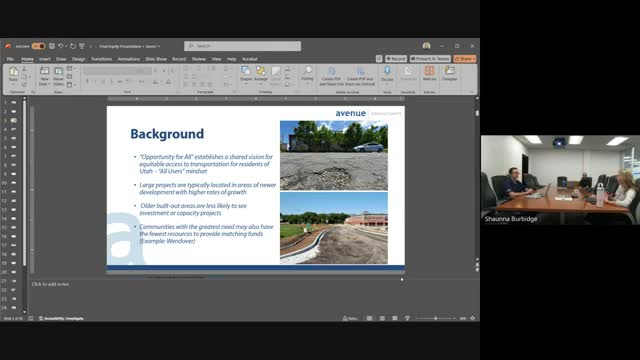Click the Format Painter icon
The image size is (640, 360).
click(x=24, y=84)
